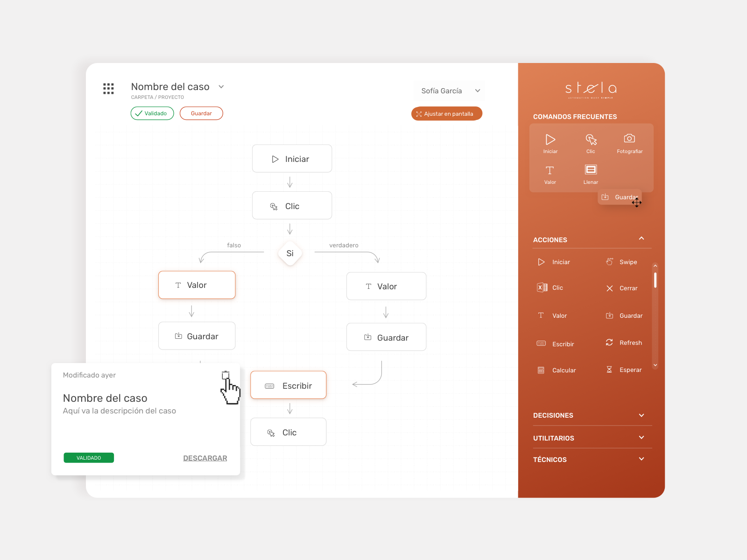
Task: Open the nine-dot apps grid menu
Action: coord(108,89)
